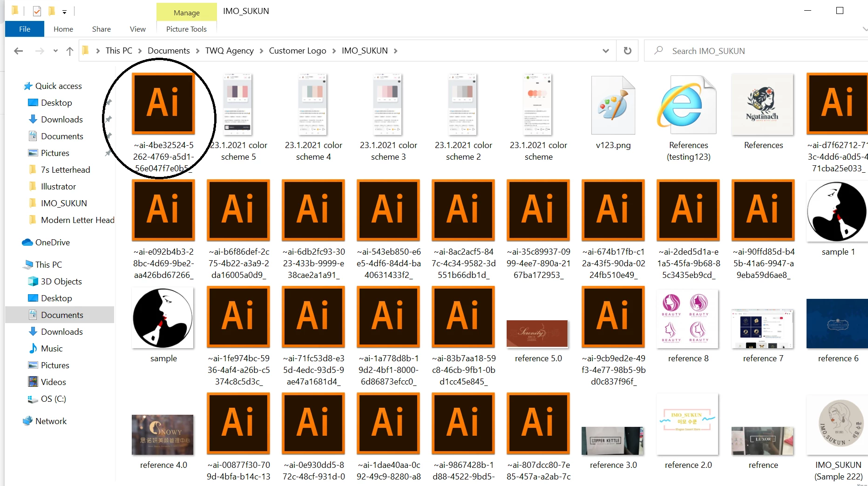The height and width of the screenshot is (486, 868).
Task: Go back to previous folder
Action: [18, 51]
